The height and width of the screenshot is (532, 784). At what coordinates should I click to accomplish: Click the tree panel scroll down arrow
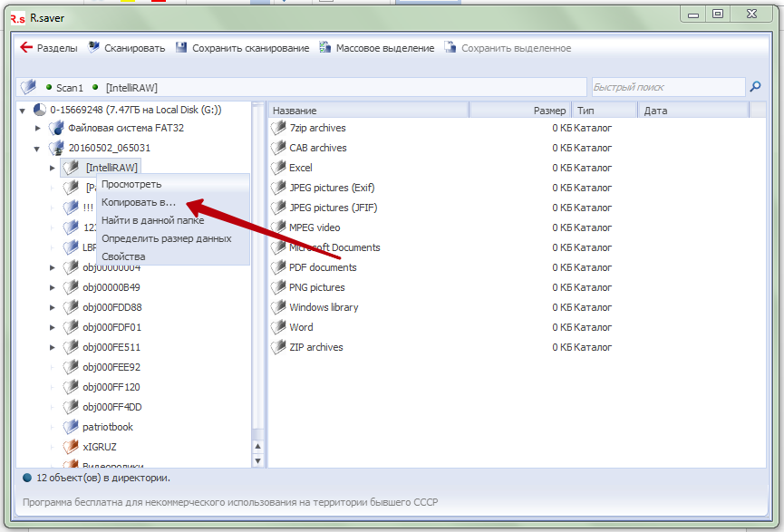click(x=257, y=461)
